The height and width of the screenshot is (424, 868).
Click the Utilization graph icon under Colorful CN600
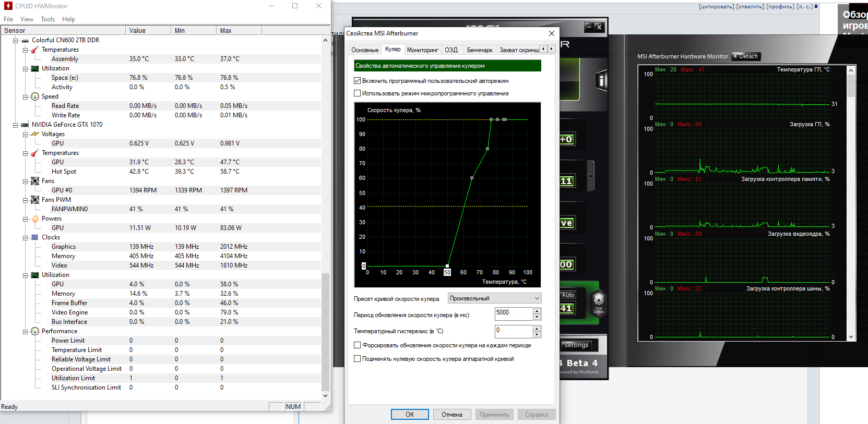point(35,68)
